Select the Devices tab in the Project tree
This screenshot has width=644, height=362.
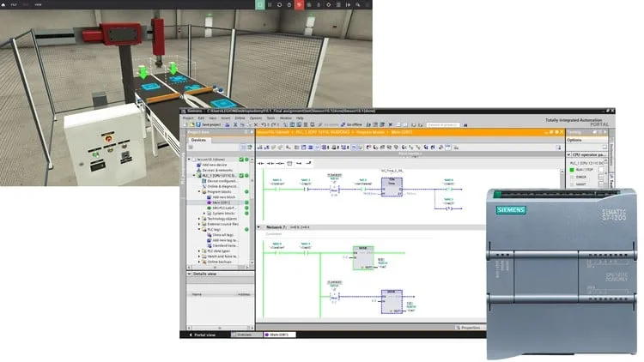click(x=198, y=140)
